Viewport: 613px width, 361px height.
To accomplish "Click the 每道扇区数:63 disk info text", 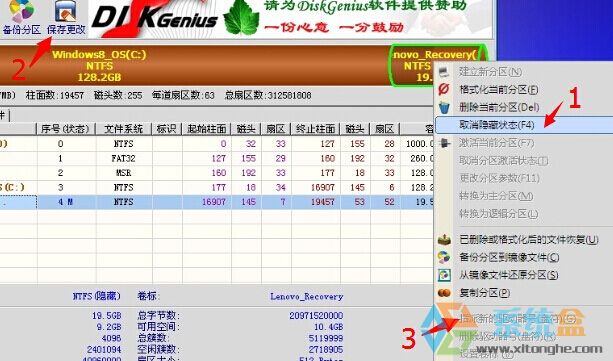I will pyautogui.click(x=183, y=95).
